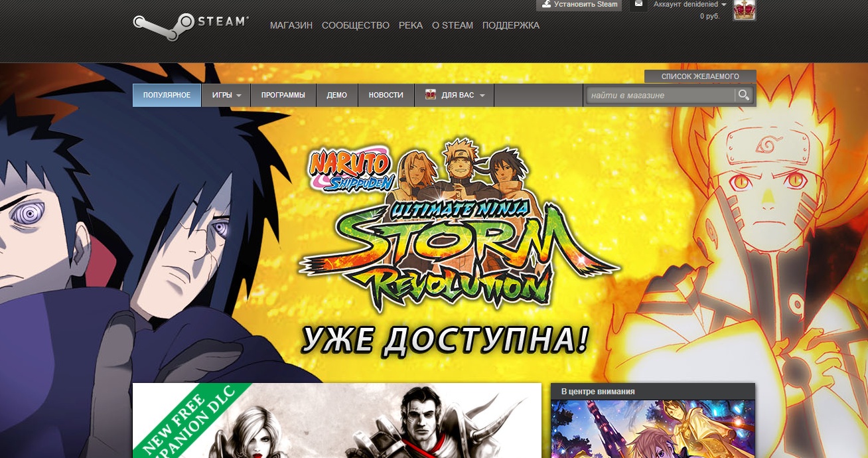Expand the ИГРЫ dropdown
The height and width of the screenshot is (458, 868).
pos(226,95)
